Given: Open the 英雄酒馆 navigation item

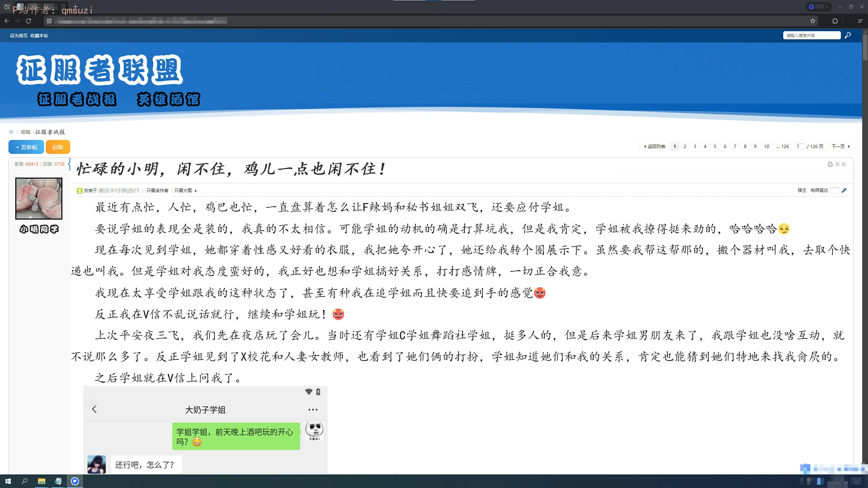Looking at the screenshot, I should [x=168, y=100].
